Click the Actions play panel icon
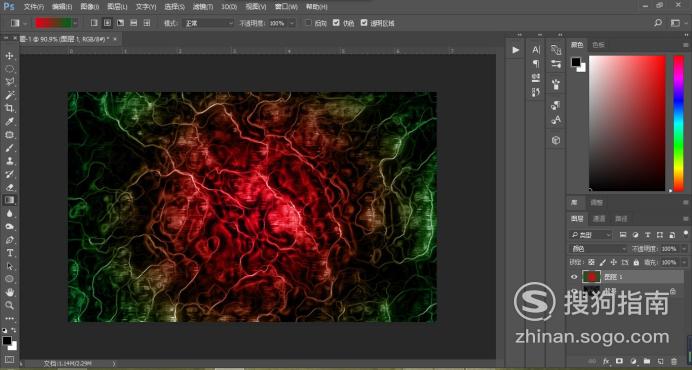The image size is (692, 370). coord(515,50)
